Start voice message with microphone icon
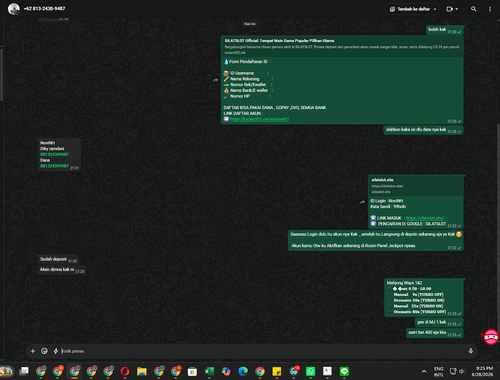Screen dimensions: 500x380 (471, 351)
